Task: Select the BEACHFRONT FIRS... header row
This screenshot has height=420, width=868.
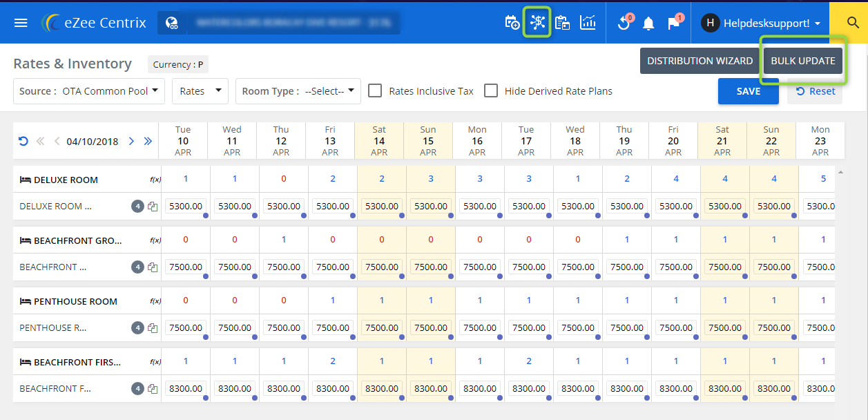Action: pos(87,362)
